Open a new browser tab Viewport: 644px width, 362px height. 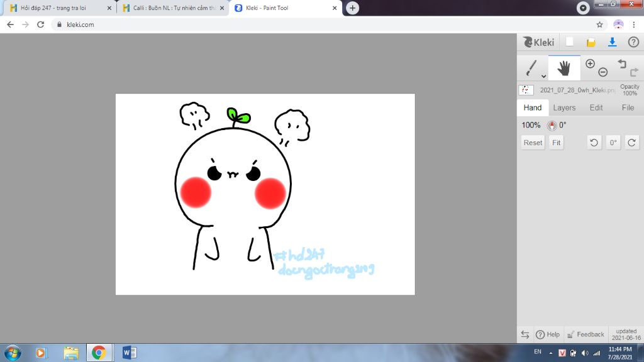(352, 8)
